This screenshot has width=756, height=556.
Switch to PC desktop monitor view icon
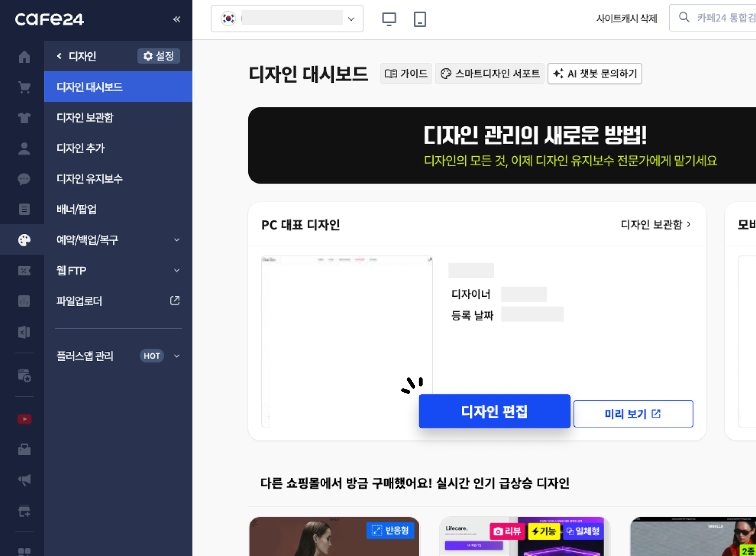[389, 19]
